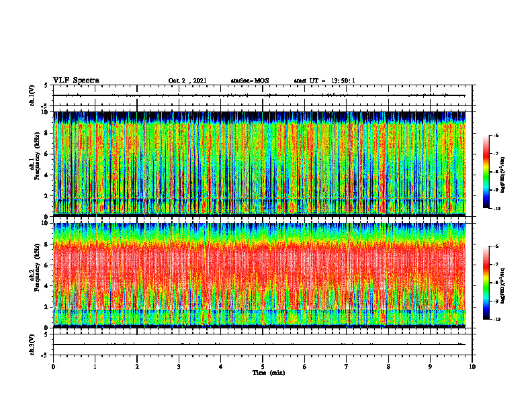Click the "-7" label on ch.2 colorbar
The height and width of the screenshot is (411, 532).
click(496, 265)
